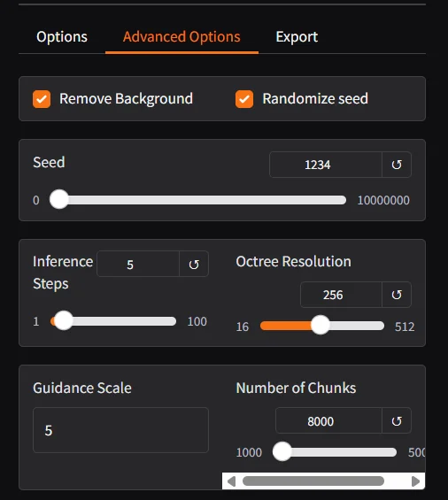Reset Inference Steps to default
This screenshot has height=500, width=448.
[194, 264]
